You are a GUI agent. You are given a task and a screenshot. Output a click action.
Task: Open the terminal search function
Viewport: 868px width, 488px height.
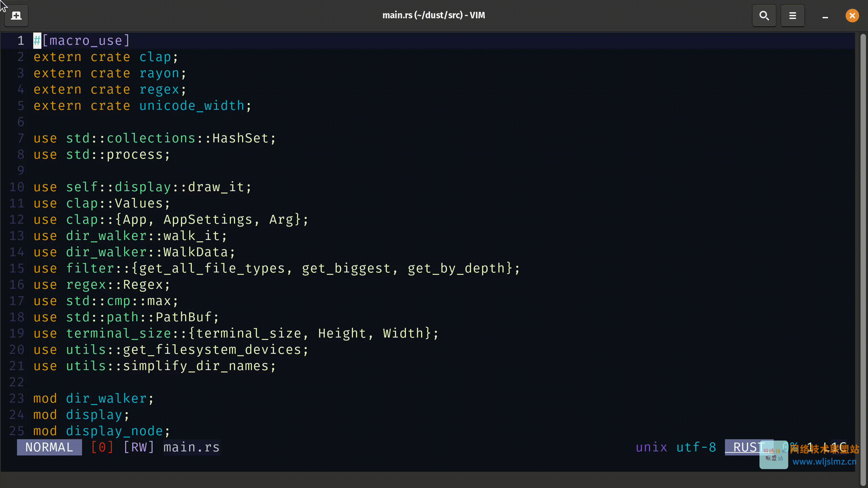[764, 15]
